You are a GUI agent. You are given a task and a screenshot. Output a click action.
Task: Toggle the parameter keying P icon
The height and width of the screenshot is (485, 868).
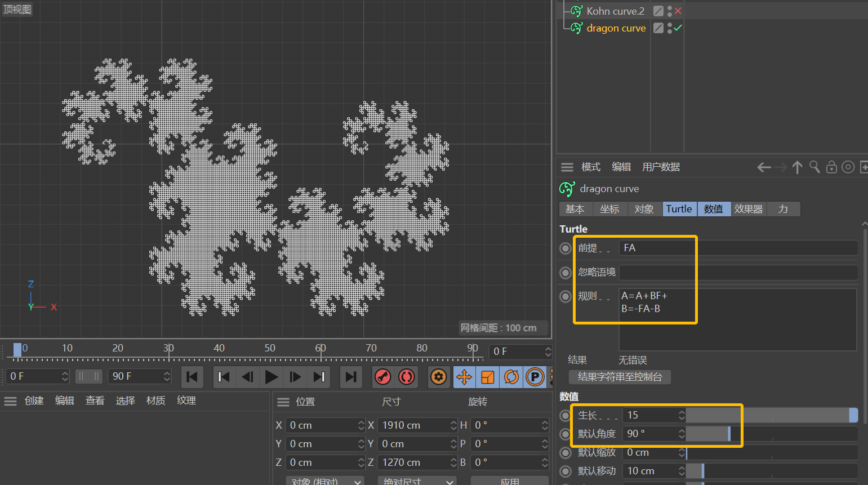point(535,377)
